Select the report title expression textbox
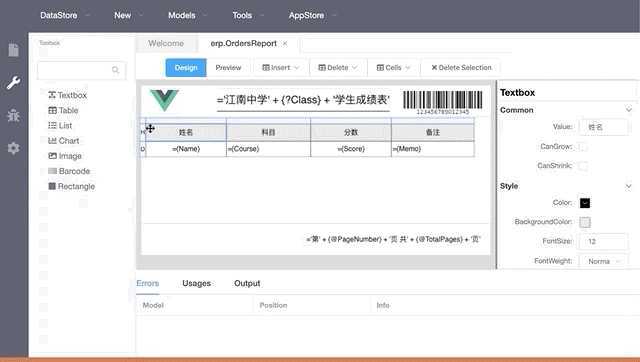 303,100
